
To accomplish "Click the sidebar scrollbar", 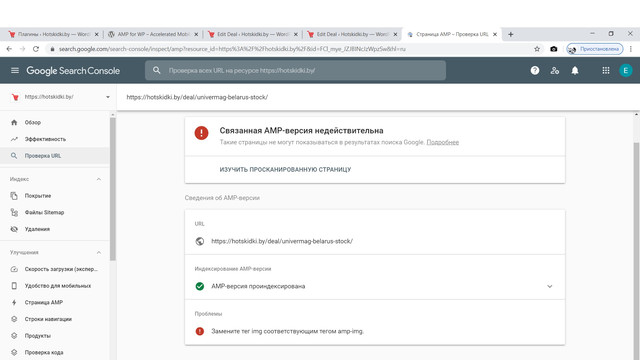I will click(x=113, y=188).
